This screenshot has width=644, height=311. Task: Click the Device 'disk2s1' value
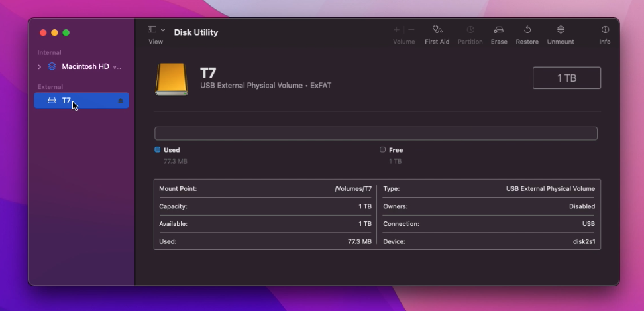point(584,241)
